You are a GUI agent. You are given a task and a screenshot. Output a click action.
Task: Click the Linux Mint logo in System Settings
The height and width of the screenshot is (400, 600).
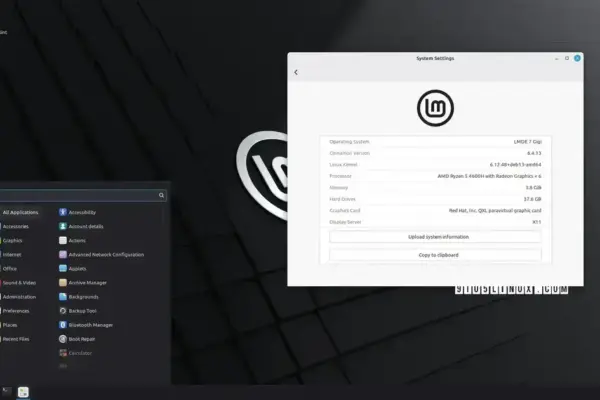pos(435,108)
